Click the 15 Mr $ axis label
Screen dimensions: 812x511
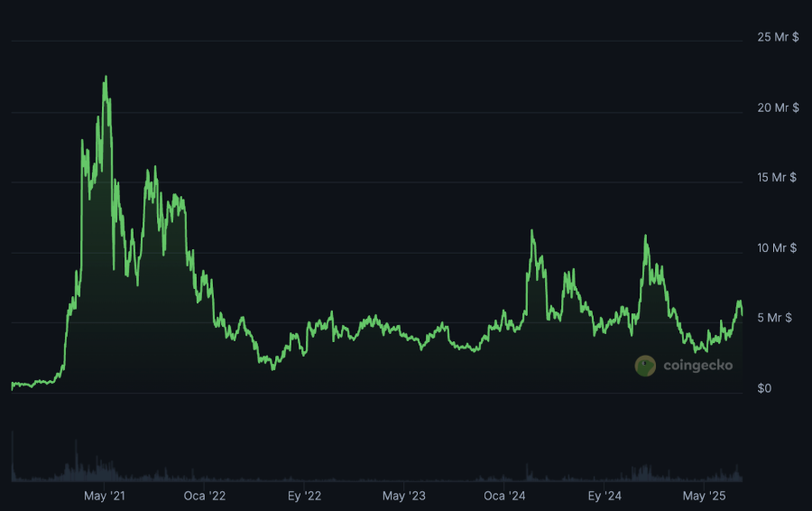(x=777, y=177)
